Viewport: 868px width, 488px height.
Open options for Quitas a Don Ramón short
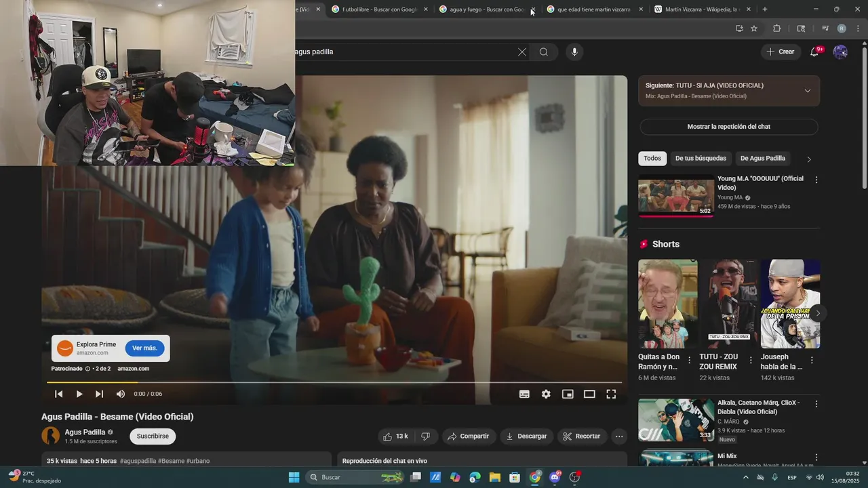click(x=690, y=361)
